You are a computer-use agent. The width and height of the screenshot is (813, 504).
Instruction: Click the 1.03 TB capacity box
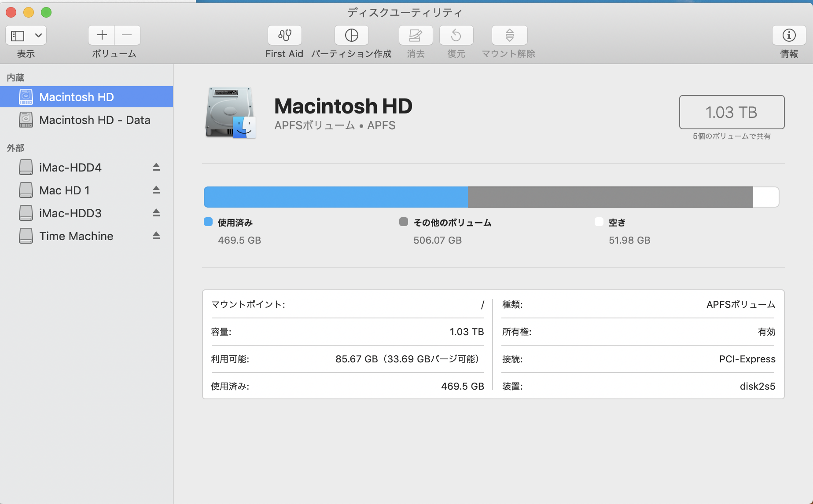tap(731, 112)
